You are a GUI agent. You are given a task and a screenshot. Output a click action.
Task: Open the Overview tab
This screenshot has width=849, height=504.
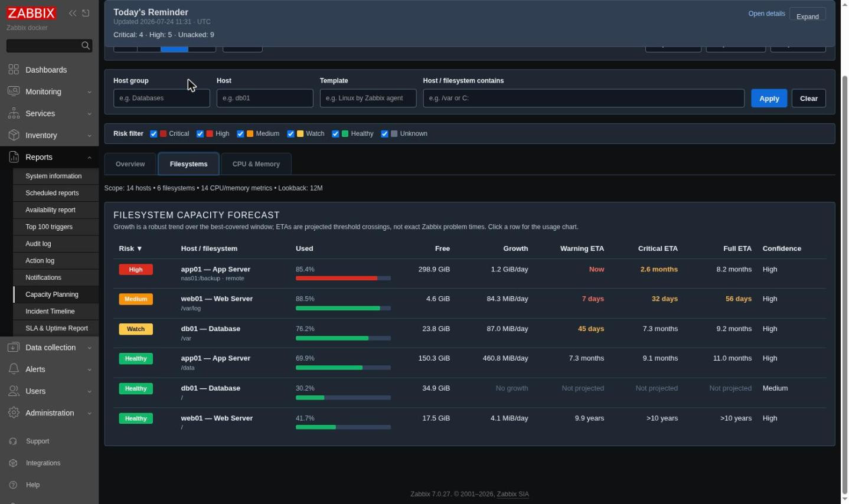pyautogui.click(x=130, y=164)
